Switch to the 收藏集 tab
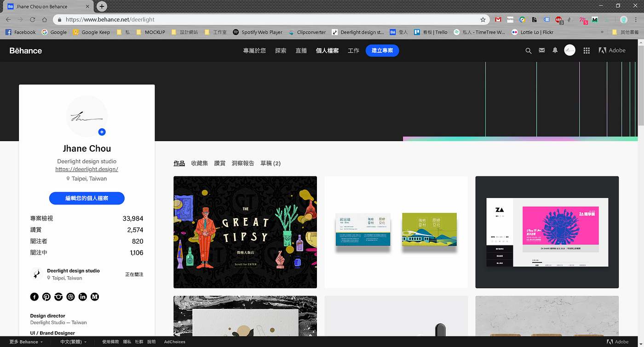This screenshot has width=644, height=347. [x=199, y=163]
